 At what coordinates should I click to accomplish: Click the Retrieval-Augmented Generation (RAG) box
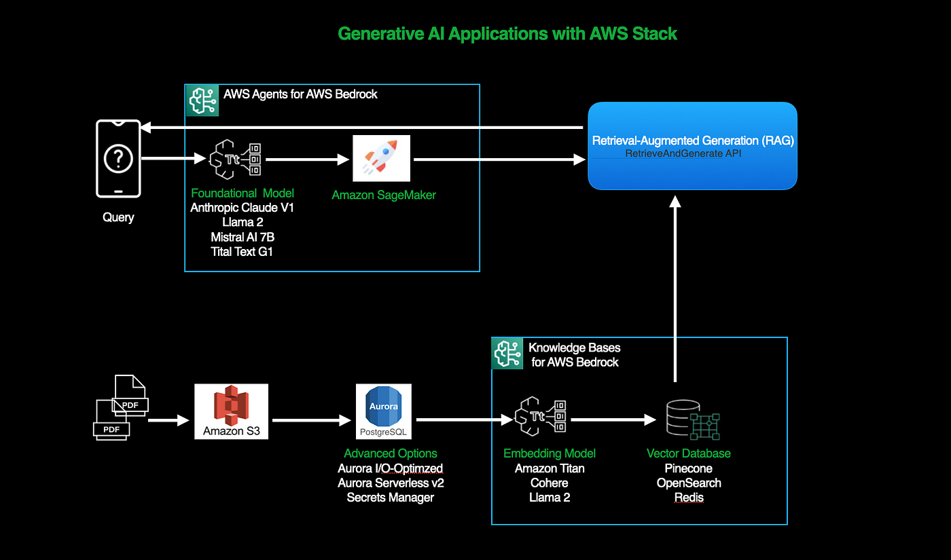point(692,146)
